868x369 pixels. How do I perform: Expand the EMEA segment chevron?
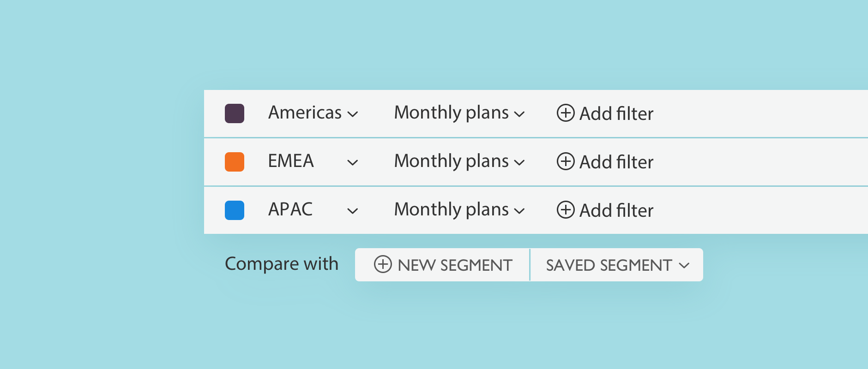click(x=354, y=162)
